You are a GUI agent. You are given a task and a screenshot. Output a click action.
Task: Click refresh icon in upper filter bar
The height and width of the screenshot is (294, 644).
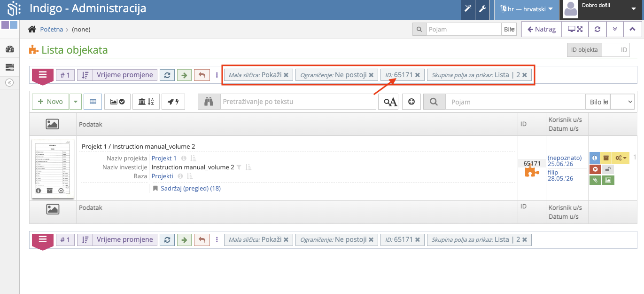(167, 75)
